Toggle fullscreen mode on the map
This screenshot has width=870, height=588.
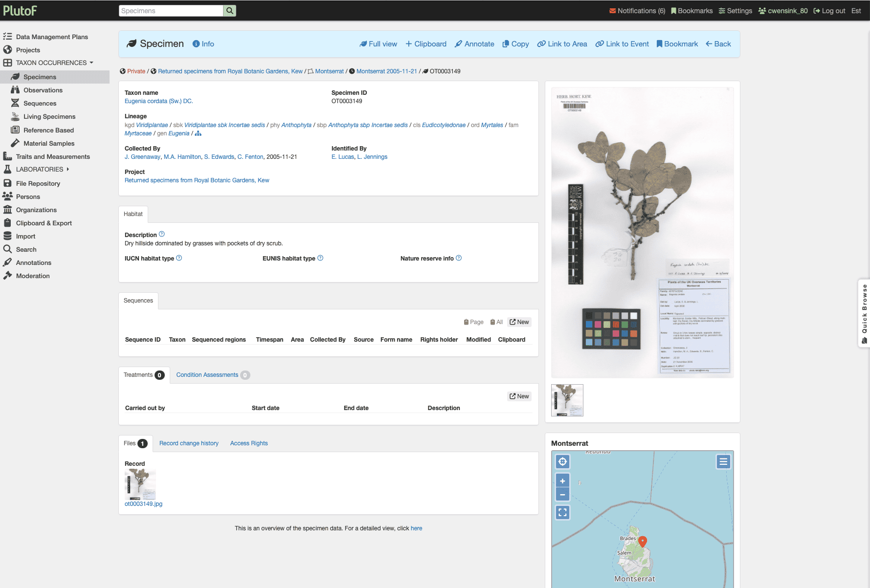[562, 512]
